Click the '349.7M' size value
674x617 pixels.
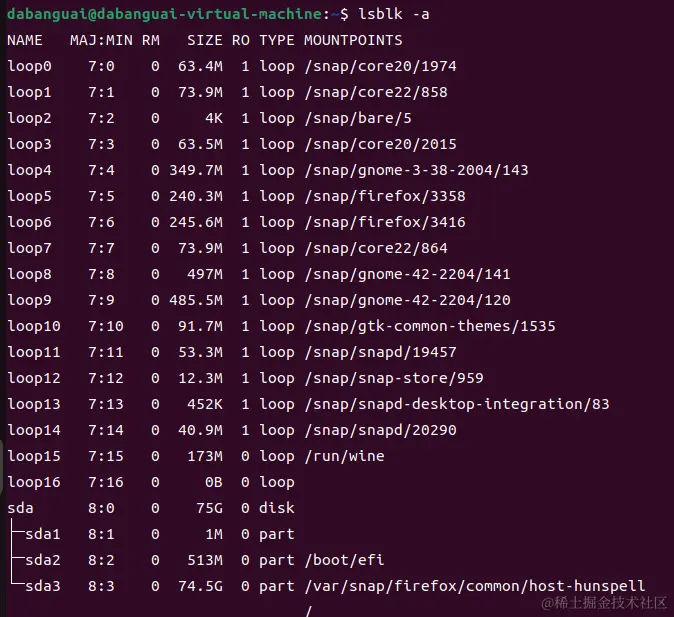[x=196, y=170]
